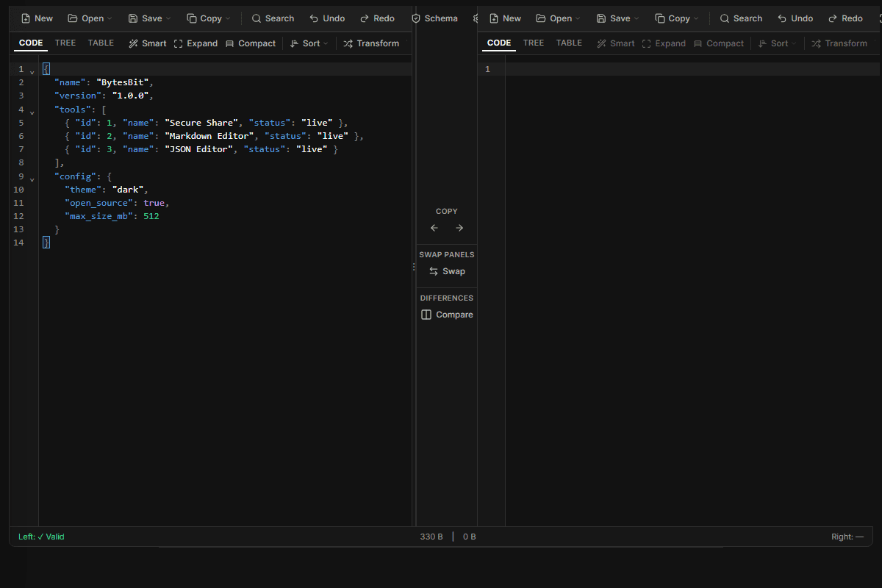Screen dimensions: 882x588
Task: Apply Smart format in left panel
Action: click(148, 43)
